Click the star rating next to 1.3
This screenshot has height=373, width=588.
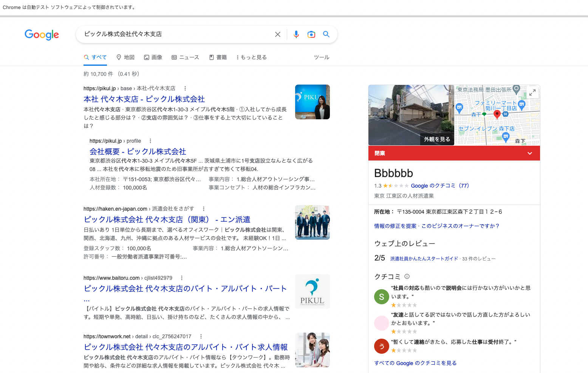coord(396,186)
